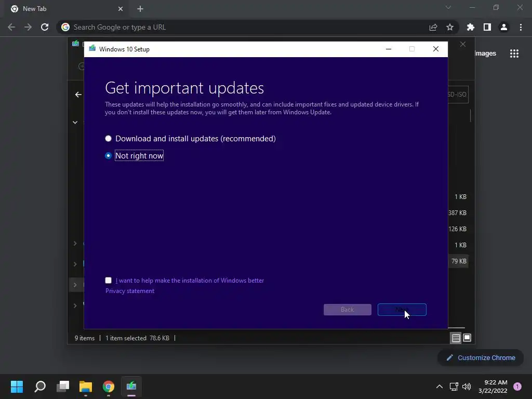This screenshot has height=399, width=532.
Task: Go back in File Explorer navigation
Action: point(78,95)
